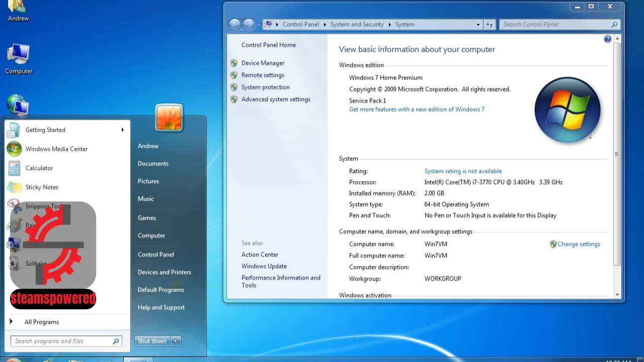Click the Back navigation arrow button

click(x=234, y=24)
